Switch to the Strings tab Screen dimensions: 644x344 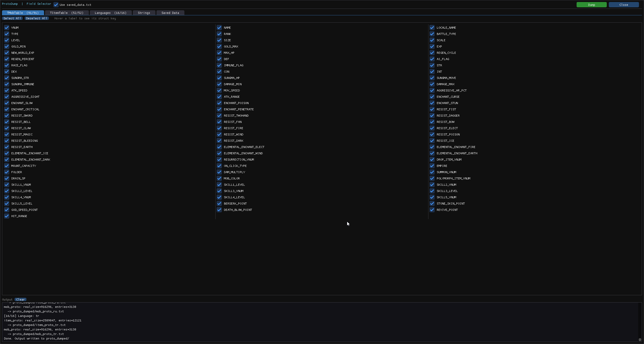(x=144, y=13)
